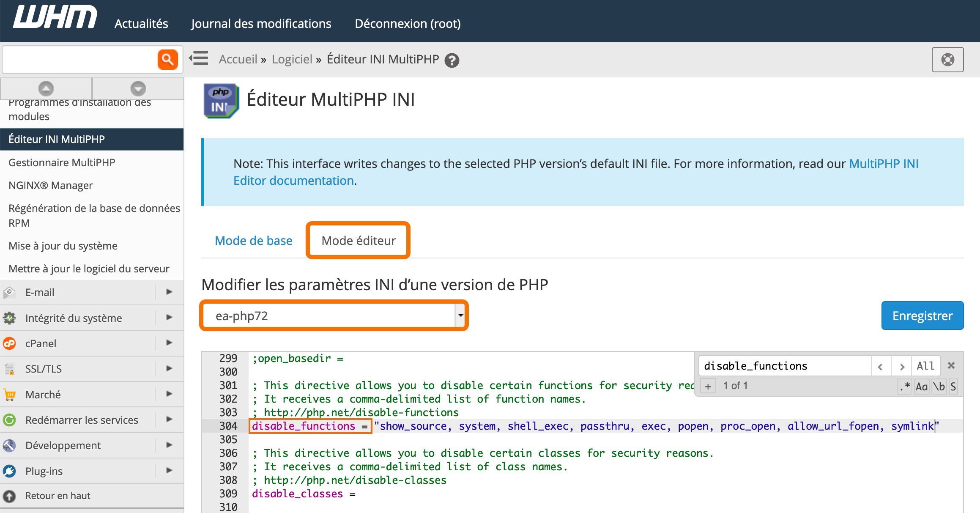Viewport: 980px width, 513px height.
Task: Close the editor search box
Action: (x=951, y=365)
